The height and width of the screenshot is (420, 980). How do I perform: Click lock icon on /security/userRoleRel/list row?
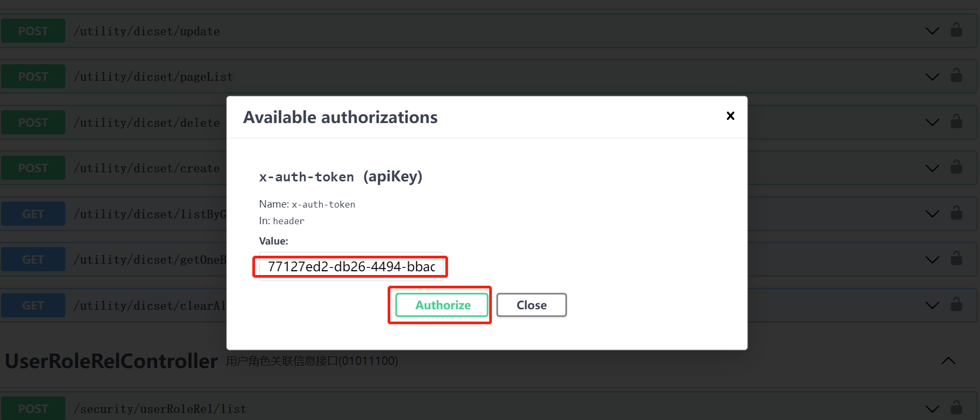[956, 408]
